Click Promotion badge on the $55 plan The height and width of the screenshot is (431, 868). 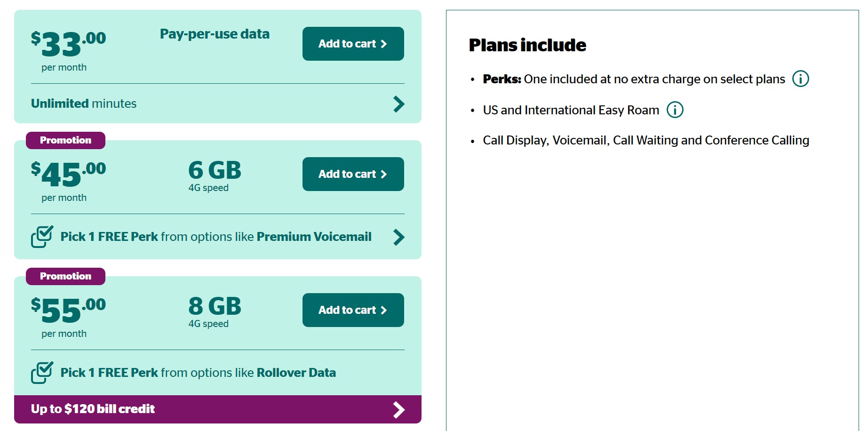point(65,276)
